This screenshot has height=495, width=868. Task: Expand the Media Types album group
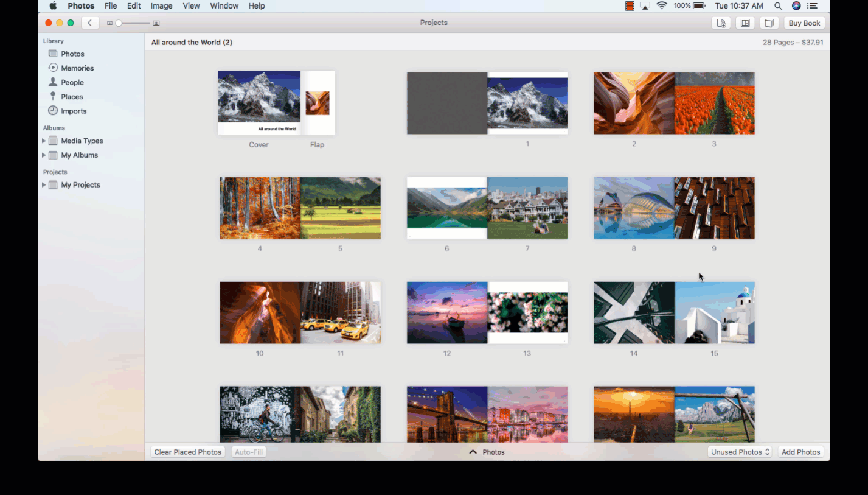coord(44,141)
